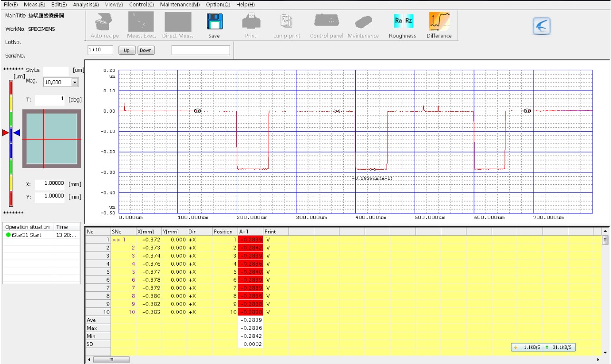
Task: Click the -0.2842 A-1 cell in row 2
Action: pyautogui.click(x=251, y=248)
